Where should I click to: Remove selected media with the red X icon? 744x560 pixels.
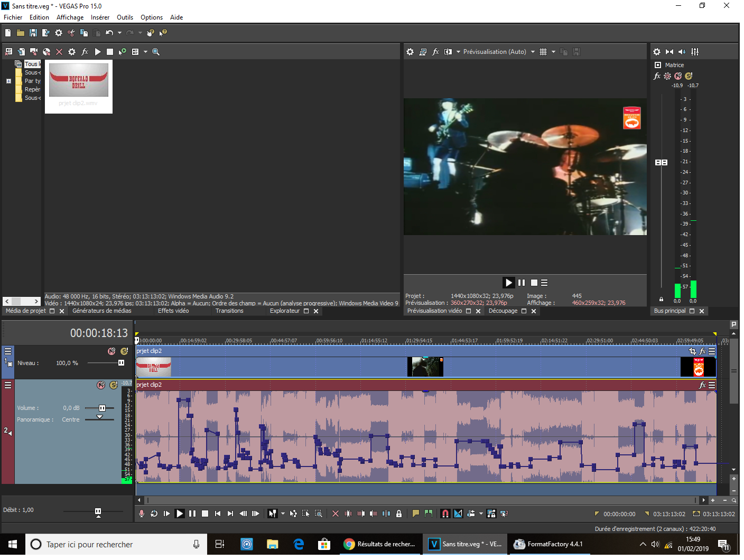tap(59, 52)
